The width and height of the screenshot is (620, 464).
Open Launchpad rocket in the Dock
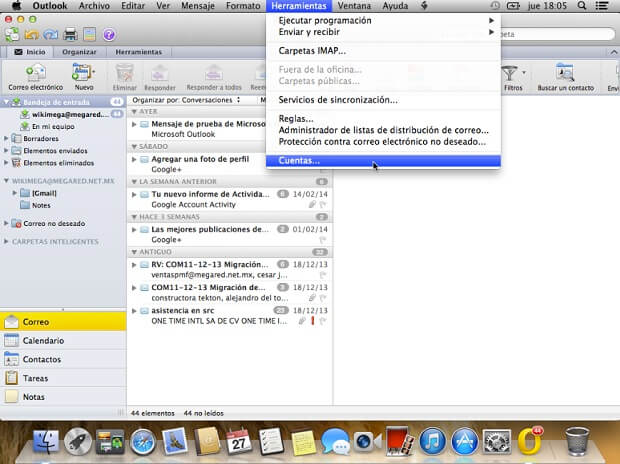78,441
